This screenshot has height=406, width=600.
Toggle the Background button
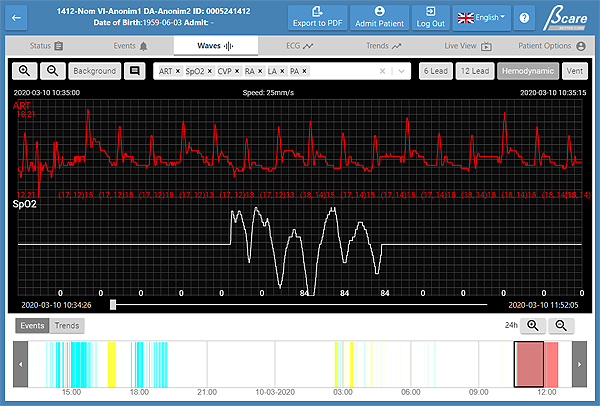[95, 71]
